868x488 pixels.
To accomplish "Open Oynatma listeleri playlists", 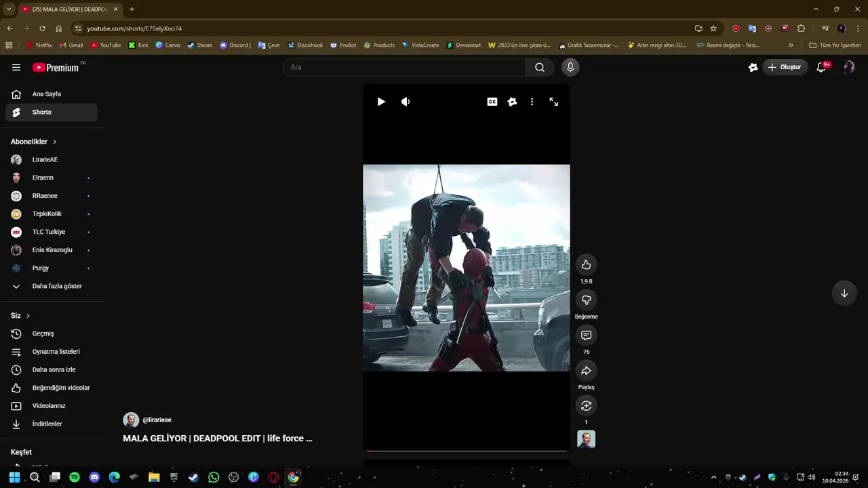I will pyautogui.click(x=52, y=352).
